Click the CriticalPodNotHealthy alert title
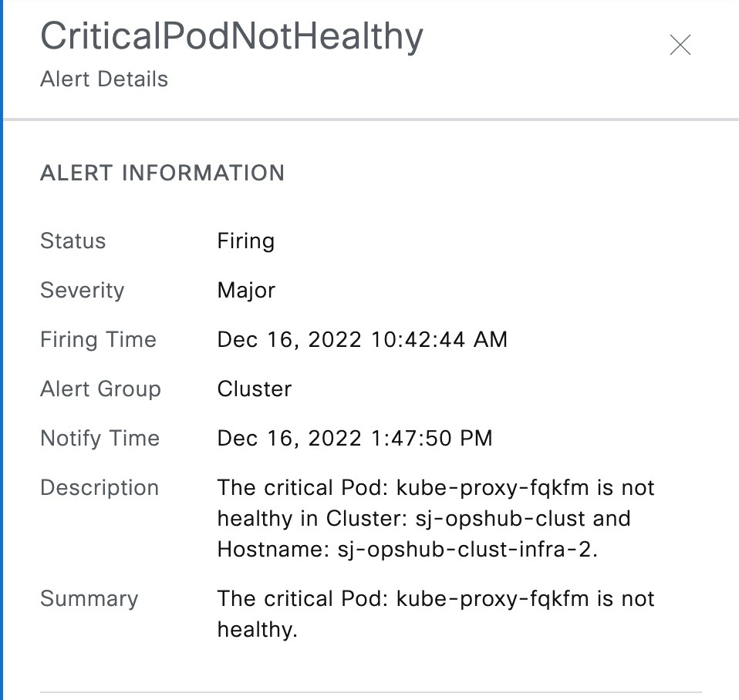Screen dimensions: 739x700 click(231, 35)
